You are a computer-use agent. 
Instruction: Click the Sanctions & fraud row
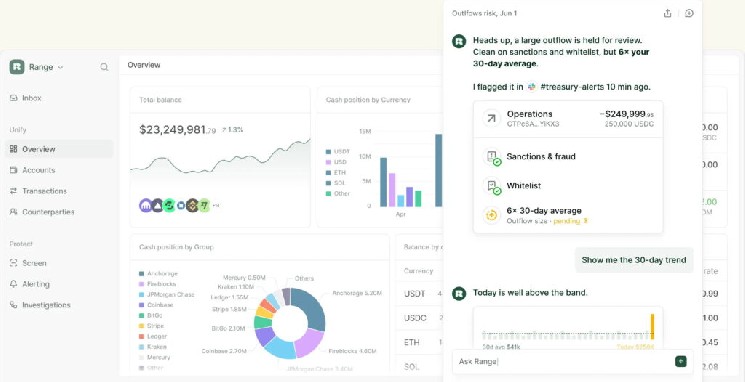568,157
